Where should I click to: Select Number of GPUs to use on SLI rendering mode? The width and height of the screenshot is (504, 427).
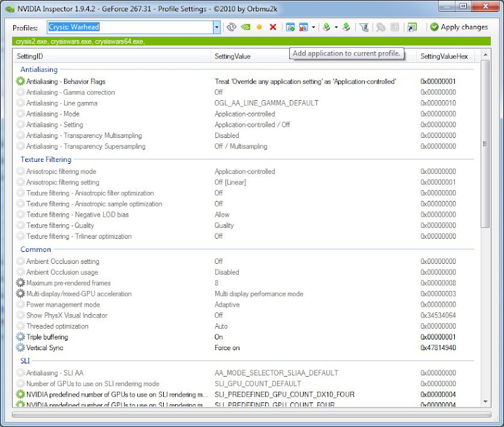[x=246, y=384]
